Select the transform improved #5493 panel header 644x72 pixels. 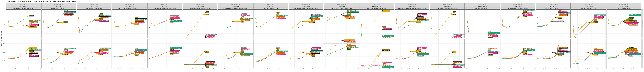pos(59,8)
